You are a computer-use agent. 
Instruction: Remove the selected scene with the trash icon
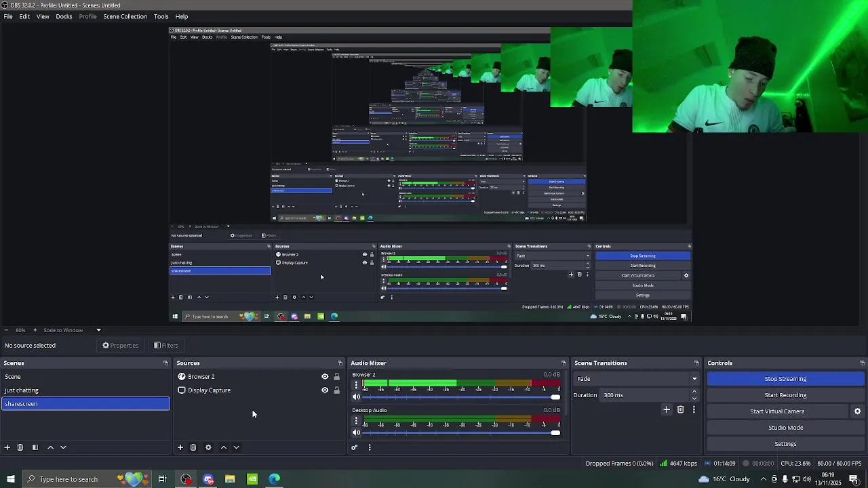point(20,447)
